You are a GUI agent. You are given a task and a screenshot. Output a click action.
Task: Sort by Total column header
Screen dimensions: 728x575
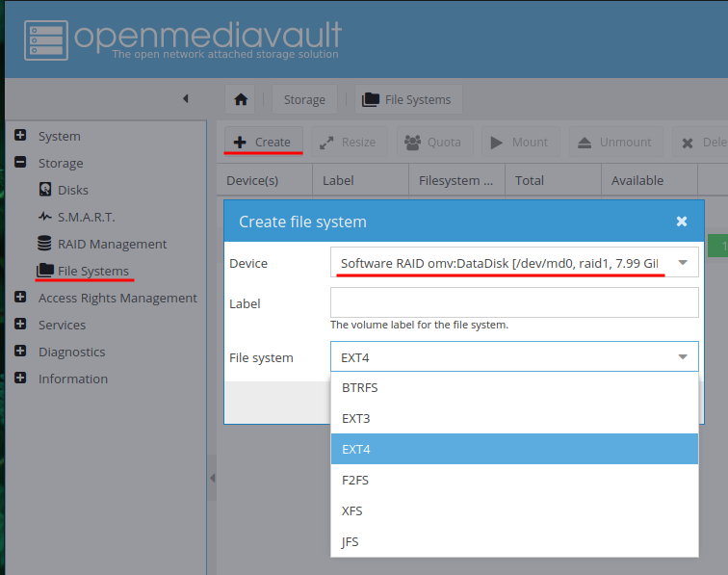(x=553, y=180)
